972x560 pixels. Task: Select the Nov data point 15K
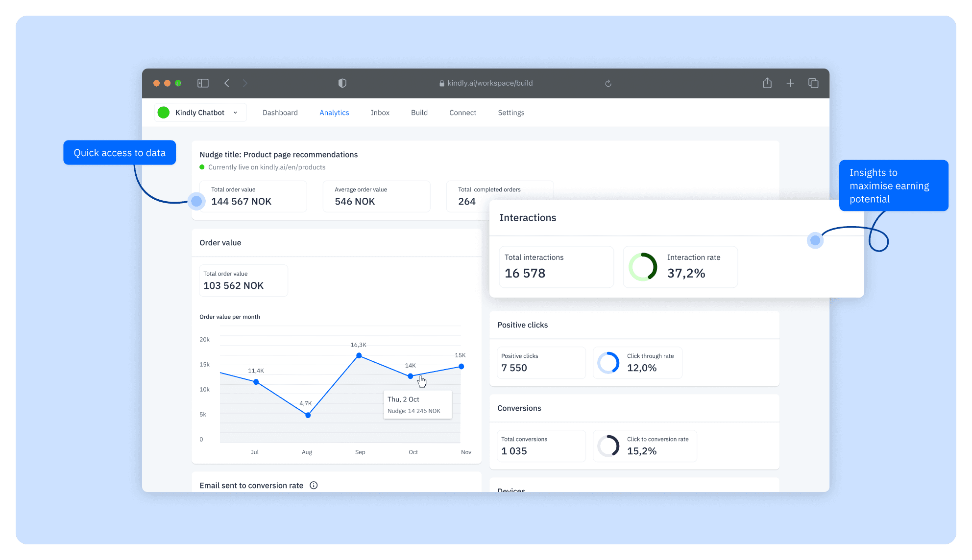click(462, 366)
